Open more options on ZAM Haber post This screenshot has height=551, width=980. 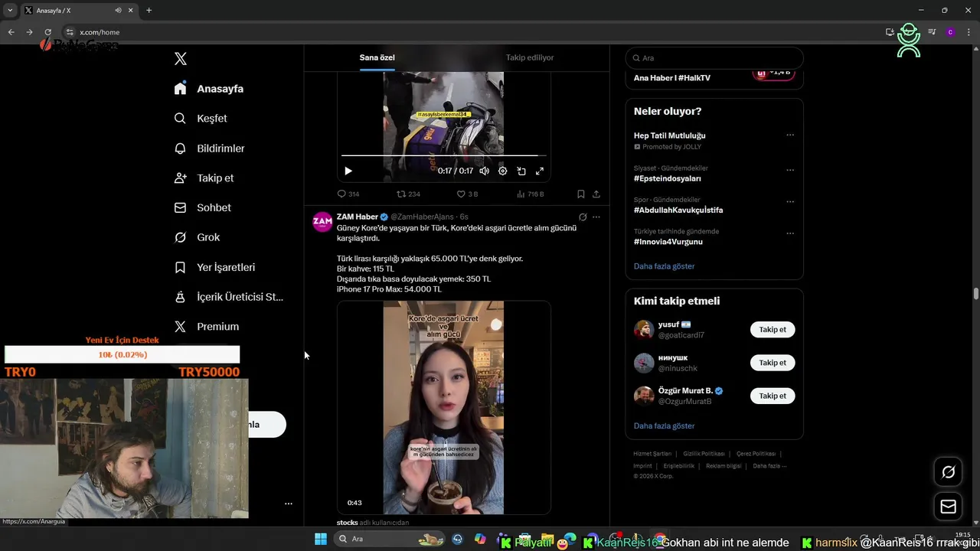(x=596, y=217)
